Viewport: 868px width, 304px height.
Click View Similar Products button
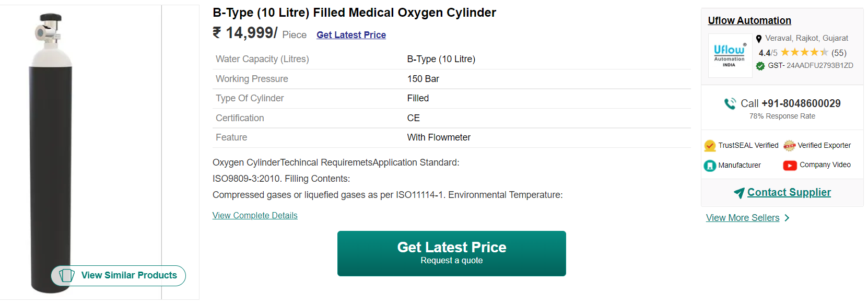tap(129, 275)
